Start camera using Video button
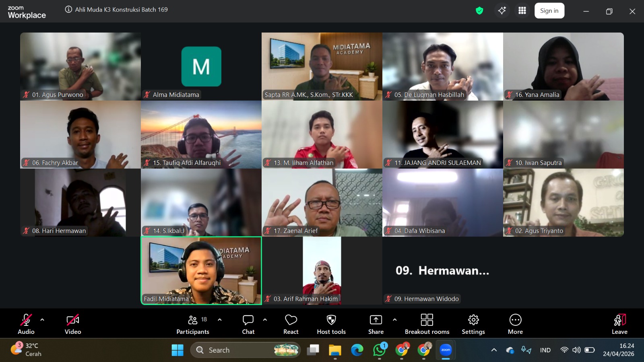This screenshot has height=362, width=644. pos(73,324)
